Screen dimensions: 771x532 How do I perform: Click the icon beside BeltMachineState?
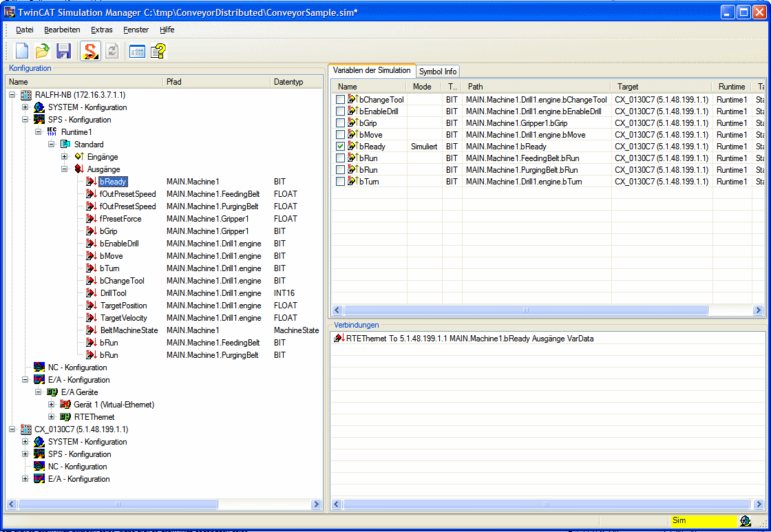point(92,330)
